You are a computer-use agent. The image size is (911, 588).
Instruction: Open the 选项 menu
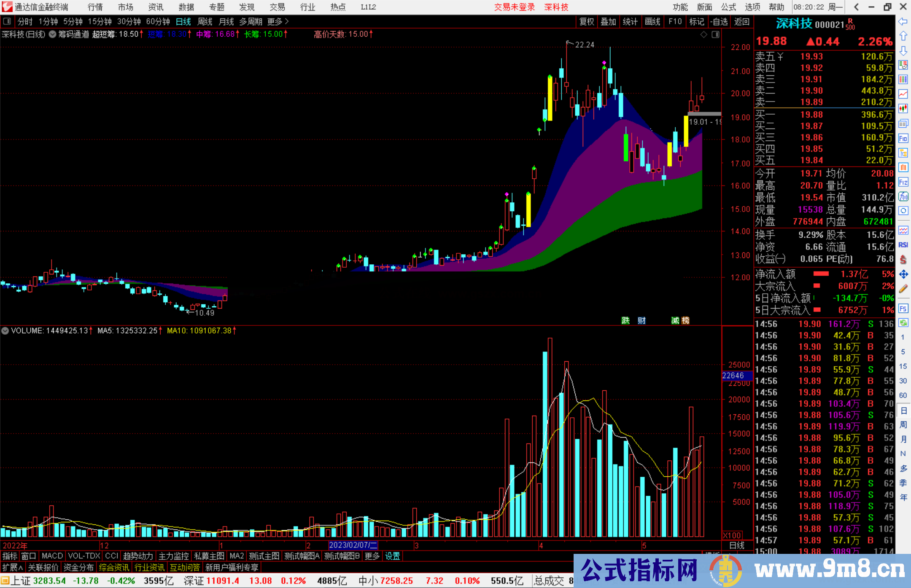pos(753,7)
